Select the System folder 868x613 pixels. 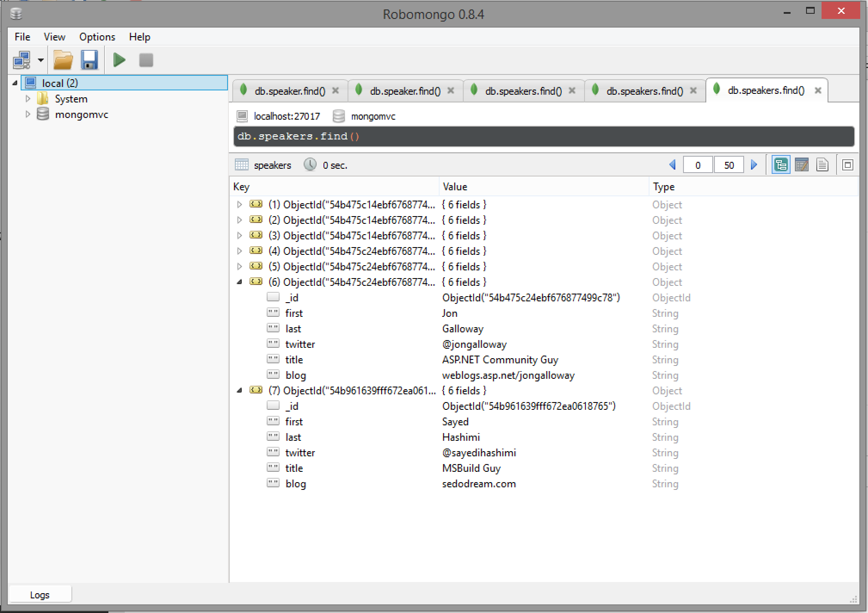coord(71,99)
